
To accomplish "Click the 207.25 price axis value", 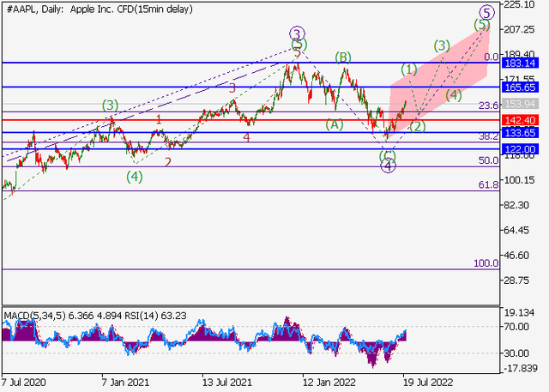I will coord(519,30).
